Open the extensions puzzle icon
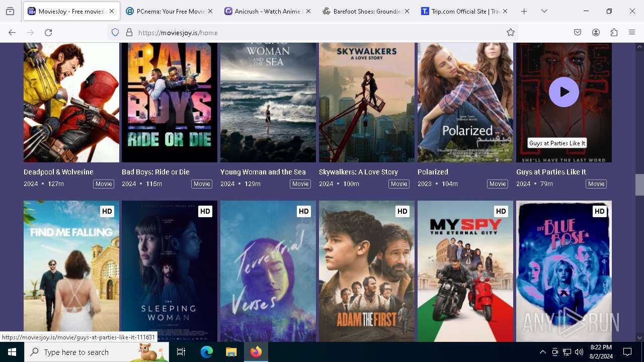The width and height of the screenshot is (644, 362). [x=614, y=32]
